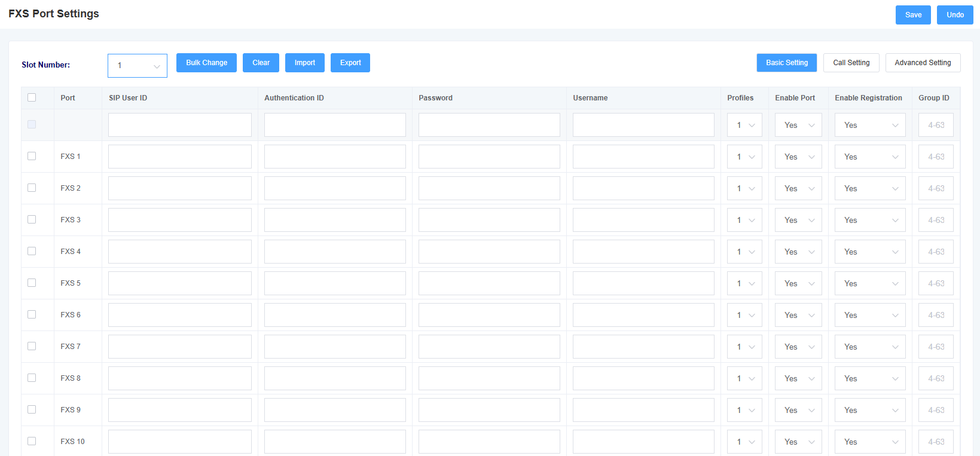The image size is (980, 456).
Task: Open the Bulk Change dialog
Action: (x=206, y=63)
